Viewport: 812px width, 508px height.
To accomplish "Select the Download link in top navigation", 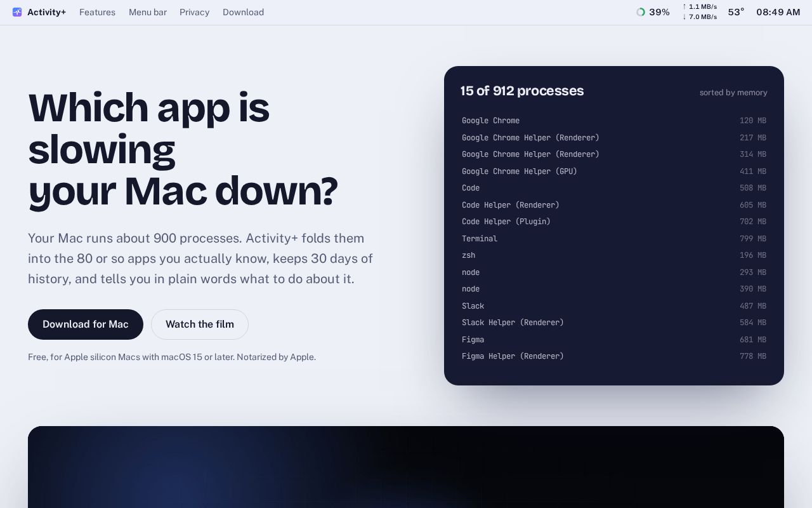I will click(x=243, y=12).
